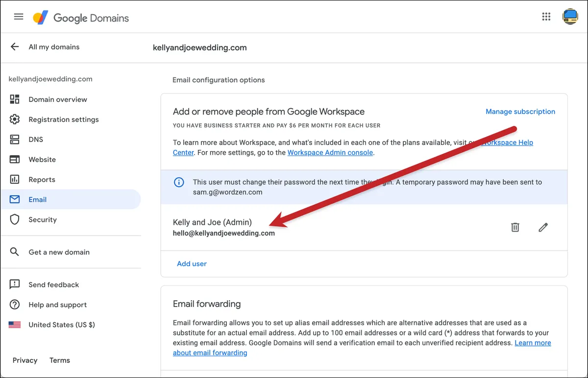Click the Kelly and Joe (Admin) name

[x=212, y=222]
